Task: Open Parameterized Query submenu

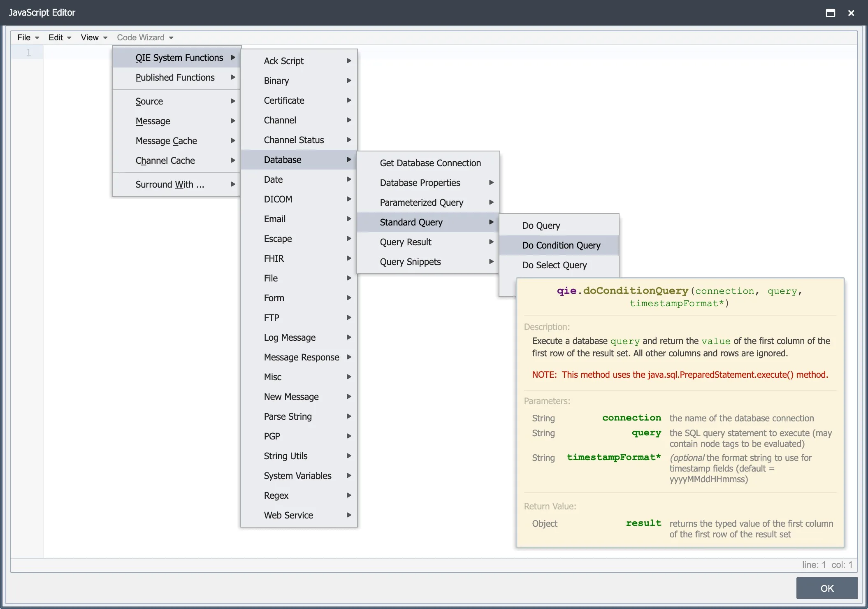Action: [428, 202]
